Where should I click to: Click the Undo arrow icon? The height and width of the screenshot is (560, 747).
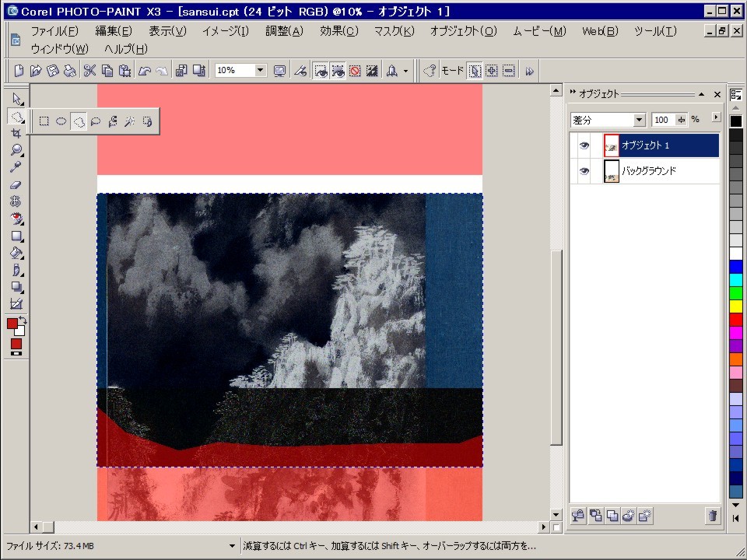[x=145, y=71]
